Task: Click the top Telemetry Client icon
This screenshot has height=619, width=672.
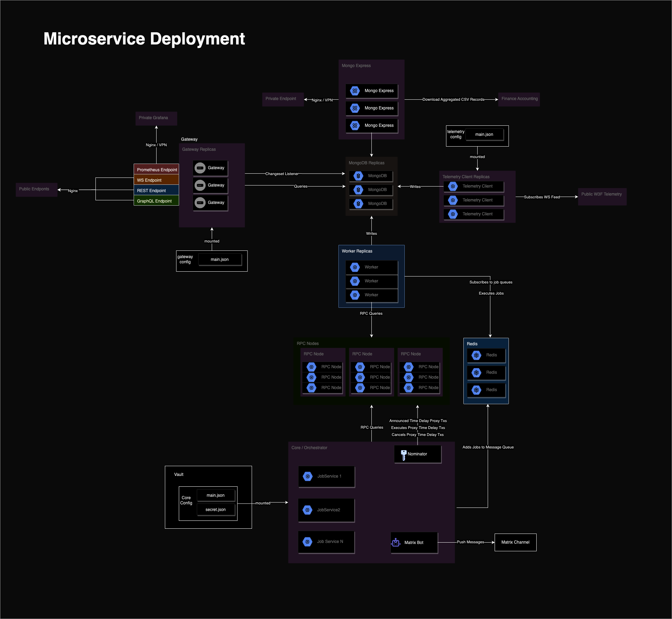Action: [453, 186]
